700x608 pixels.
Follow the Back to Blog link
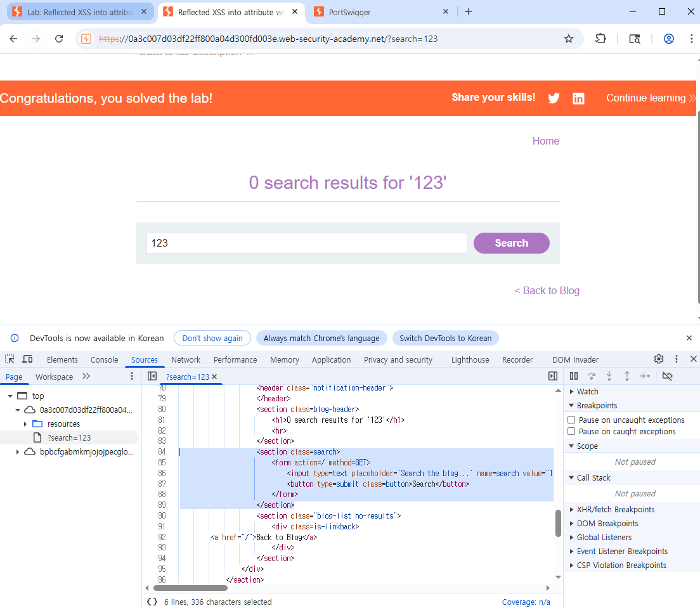pos(547,290)
